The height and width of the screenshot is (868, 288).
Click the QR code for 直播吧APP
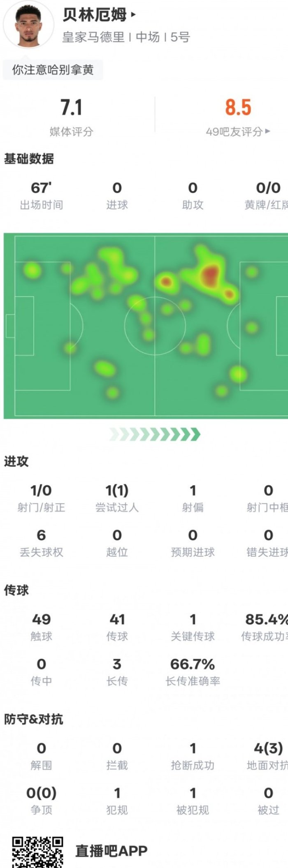[37, 852]
